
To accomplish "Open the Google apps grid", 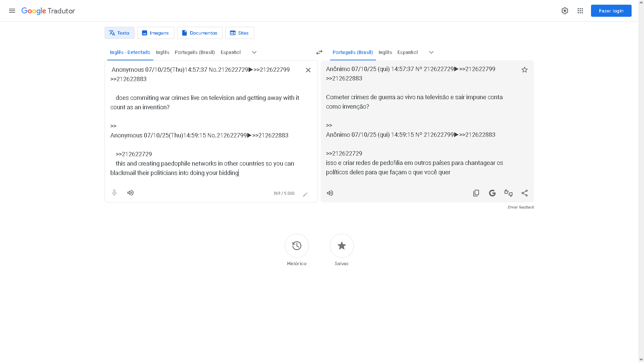I will coord(580,11).
